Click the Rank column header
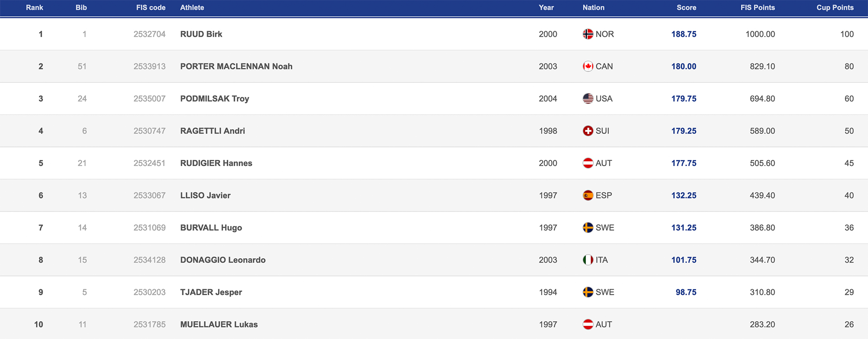The image size is (868, 339). click(x=34, y=8)
